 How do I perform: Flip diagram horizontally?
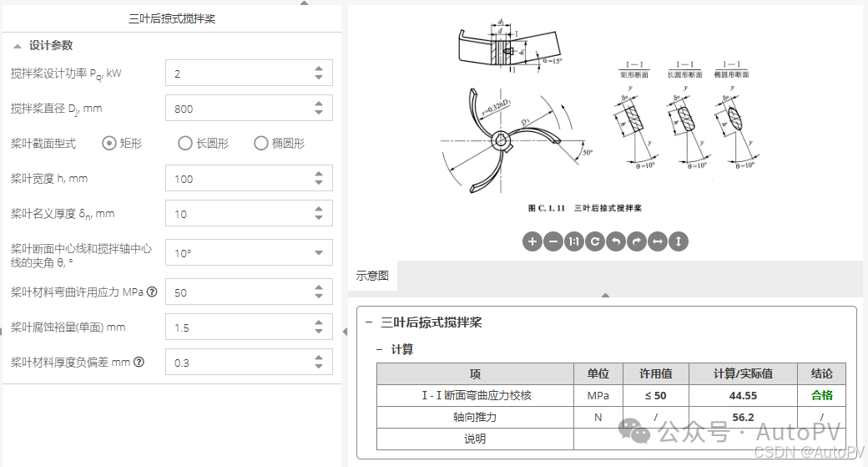click(658, 241)
